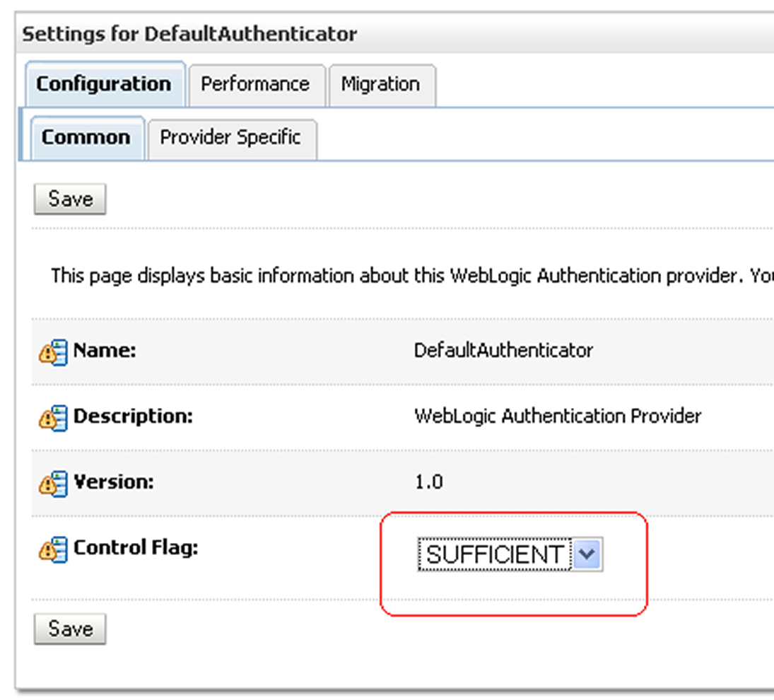Viewport: 774px width, 700px height.
Task: Open the Control Flag dropdown arrow
Action: coord(587,554)
